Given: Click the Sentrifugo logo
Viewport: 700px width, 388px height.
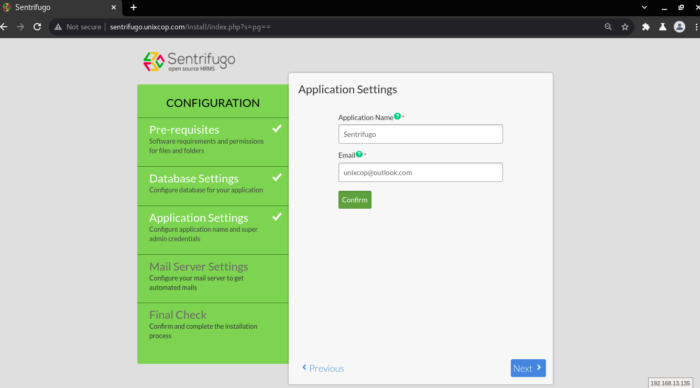Looking at the screenshot, I should click(189, 62).
